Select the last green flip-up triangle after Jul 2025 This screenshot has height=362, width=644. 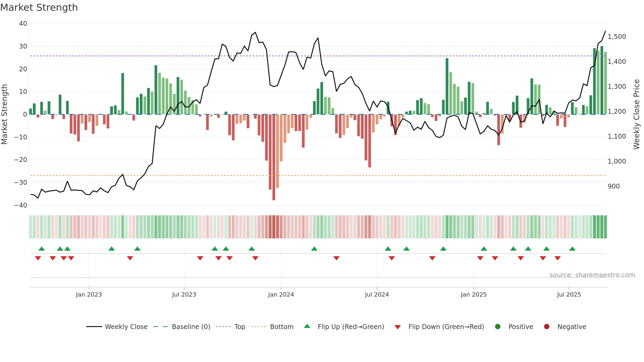pyautogui.click(x=572, y=249)
